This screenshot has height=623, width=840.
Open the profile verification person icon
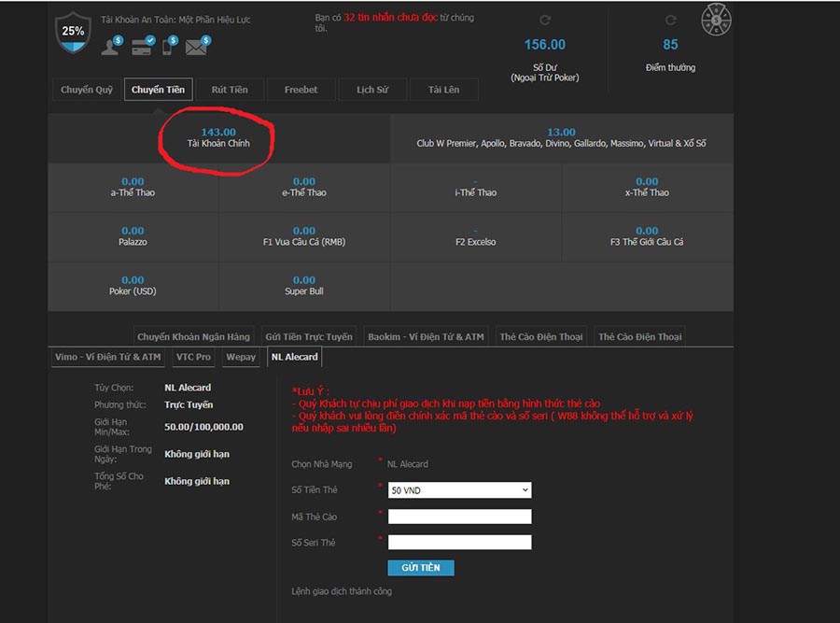coord(111,46)
